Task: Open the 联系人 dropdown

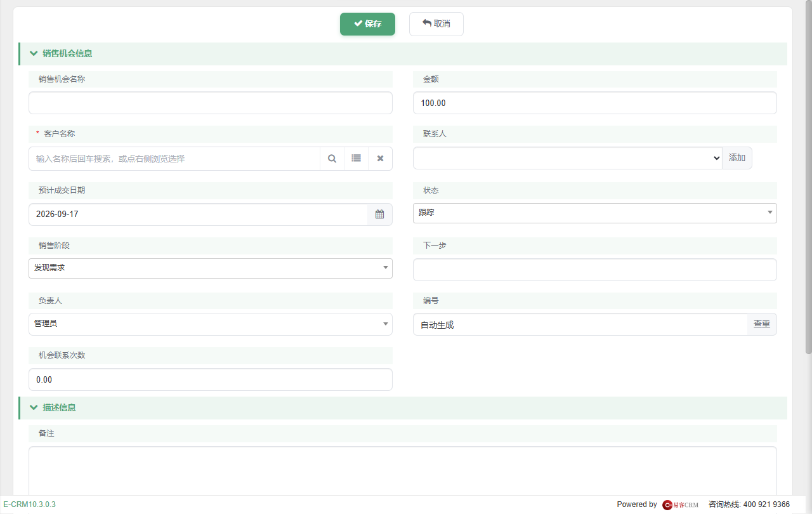Action: click(568, 158)
